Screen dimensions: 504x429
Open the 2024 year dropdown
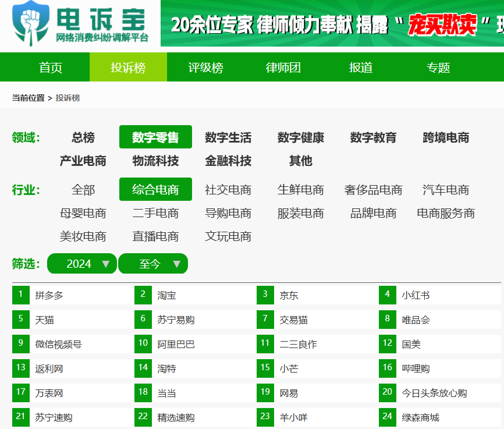pyautogui.click(x=82, y=264)
